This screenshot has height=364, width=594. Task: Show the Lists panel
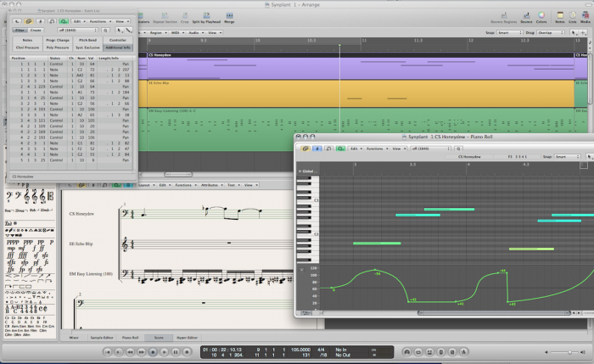click(x=572, y=15)
